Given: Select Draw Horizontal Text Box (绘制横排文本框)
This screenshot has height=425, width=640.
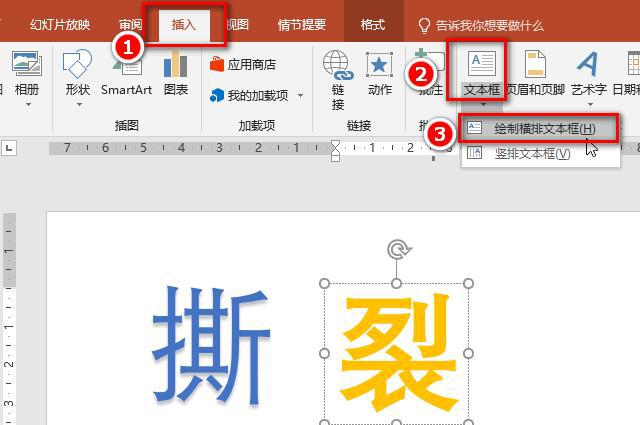Looking at the screenshot, I should (x=538, y=129).
